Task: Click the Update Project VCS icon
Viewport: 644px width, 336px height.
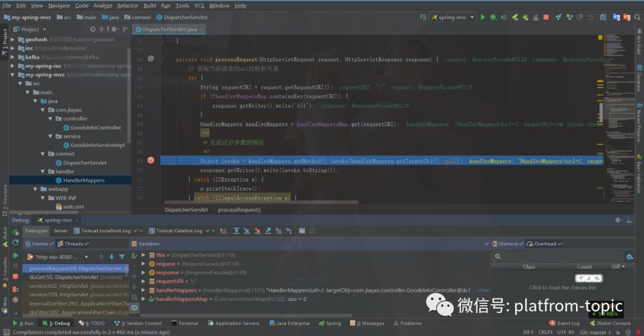Action: tap(559, 17)
